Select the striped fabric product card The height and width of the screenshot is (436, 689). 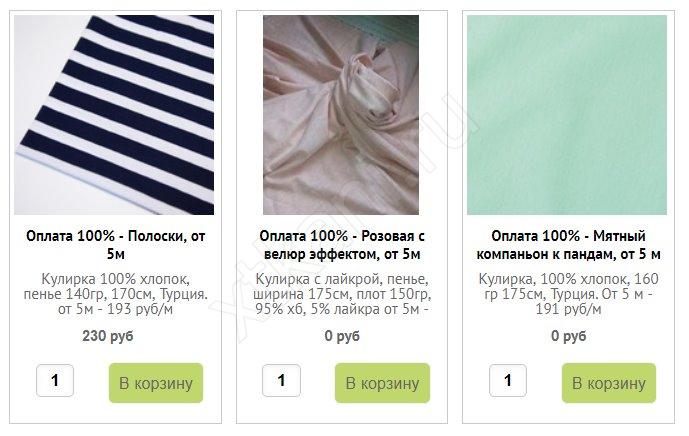click(x=116, y=217)
